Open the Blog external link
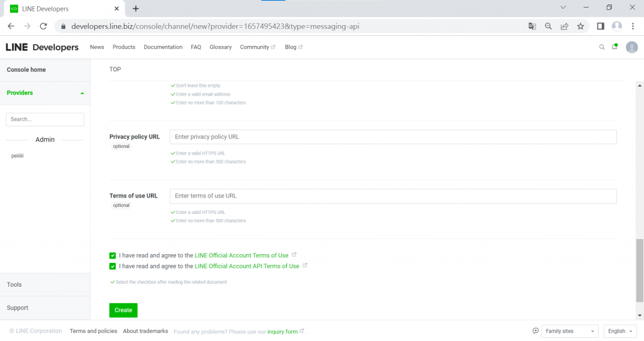644x341 pixels. [x=294, y=47]
